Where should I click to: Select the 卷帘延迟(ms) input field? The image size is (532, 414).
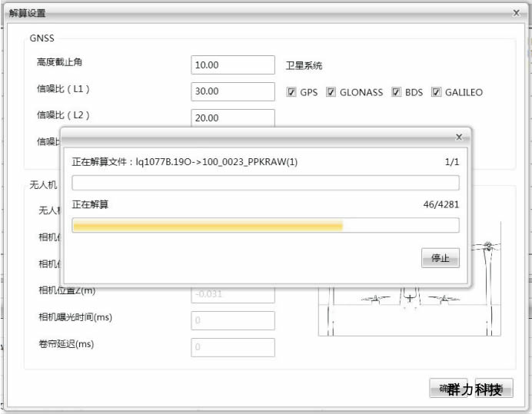[x=232, y=347]
